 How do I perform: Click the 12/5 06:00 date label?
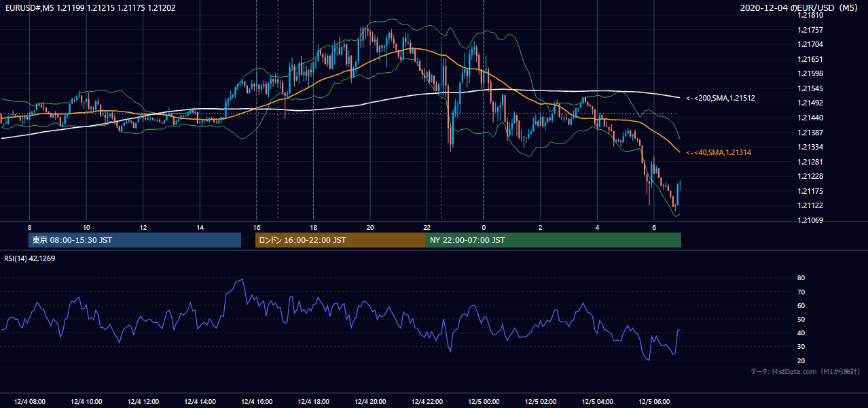point(655,402)
